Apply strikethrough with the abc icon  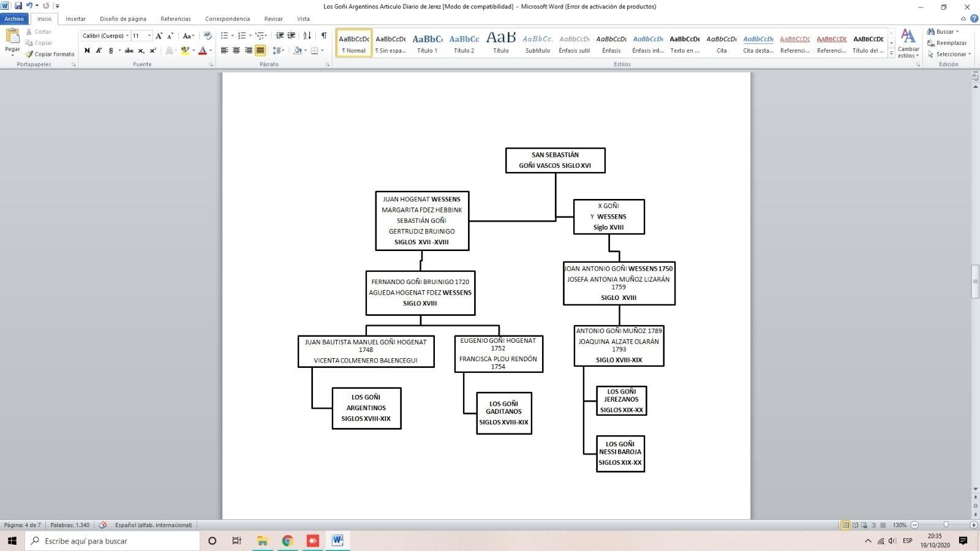coord(129,50)
